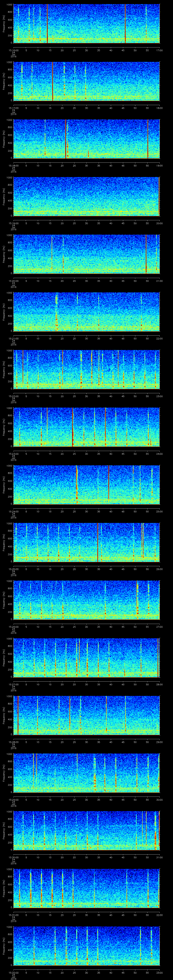Click the 15:31:00 start time label
This screenshot has height=980, width=173.
pos(14,915)
